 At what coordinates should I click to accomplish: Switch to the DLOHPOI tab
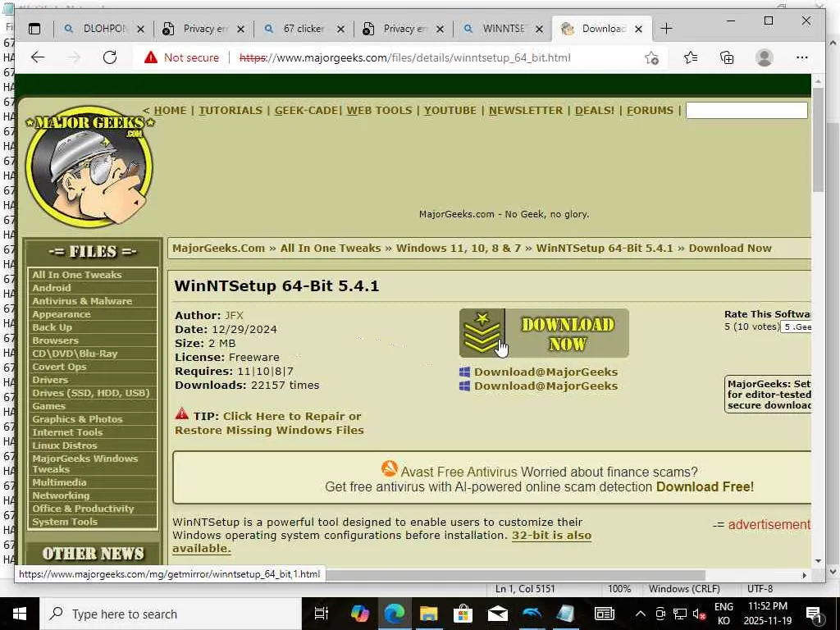pyautogui.click(x=103, y=29)
